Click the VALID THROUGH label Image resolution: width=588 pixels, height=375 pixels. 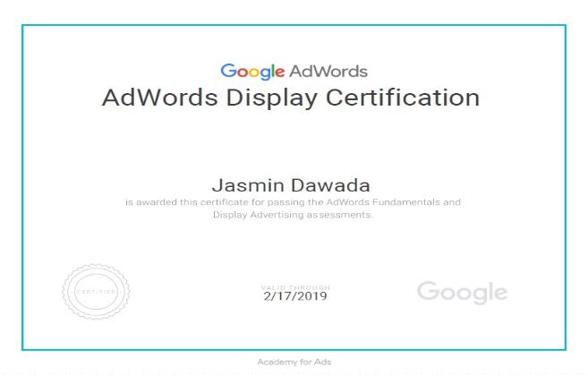tap(295, 286)
